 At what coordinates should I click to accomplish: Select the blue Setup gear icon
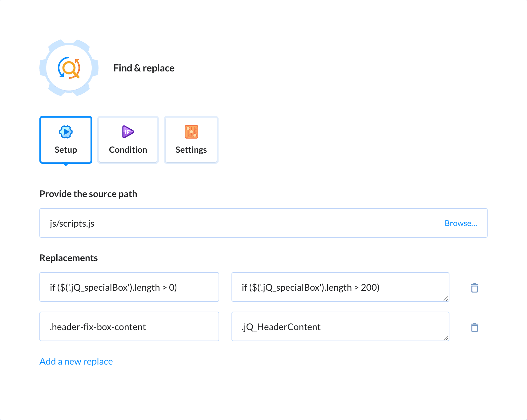click(x=66, y=132)
